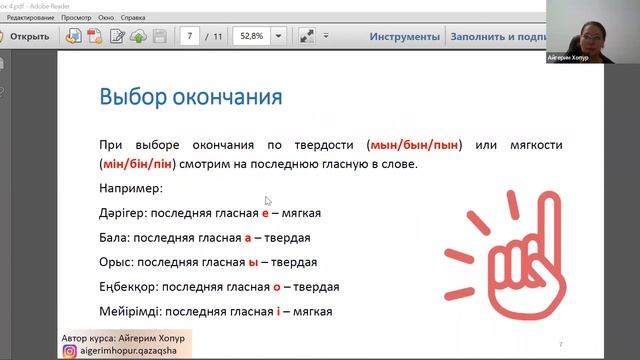Click the red text мін/бін/пін

click(137, 164)
